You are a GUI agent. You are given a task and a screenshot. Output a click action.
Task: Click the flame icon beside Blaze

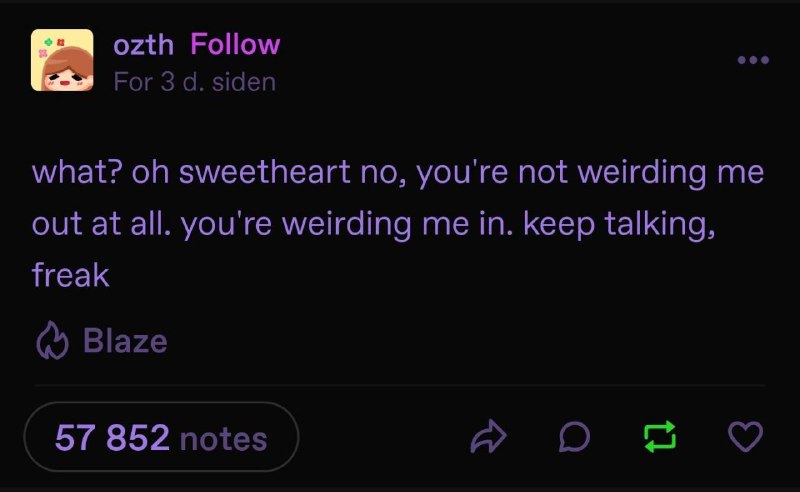tap(52, 340)
